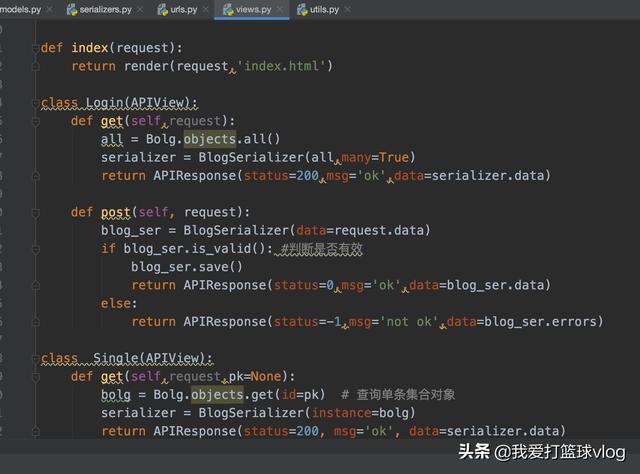Click the blog_ser variable on the assignment line
Viewport: 640px width, 474px height.
tap(131, 231)
